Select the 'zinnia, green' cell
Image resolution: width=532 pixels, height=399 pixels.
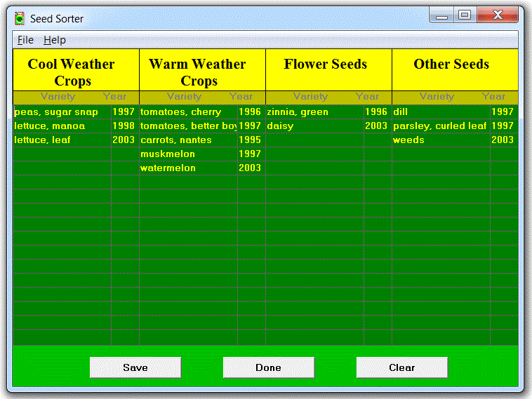coord(315,112)
